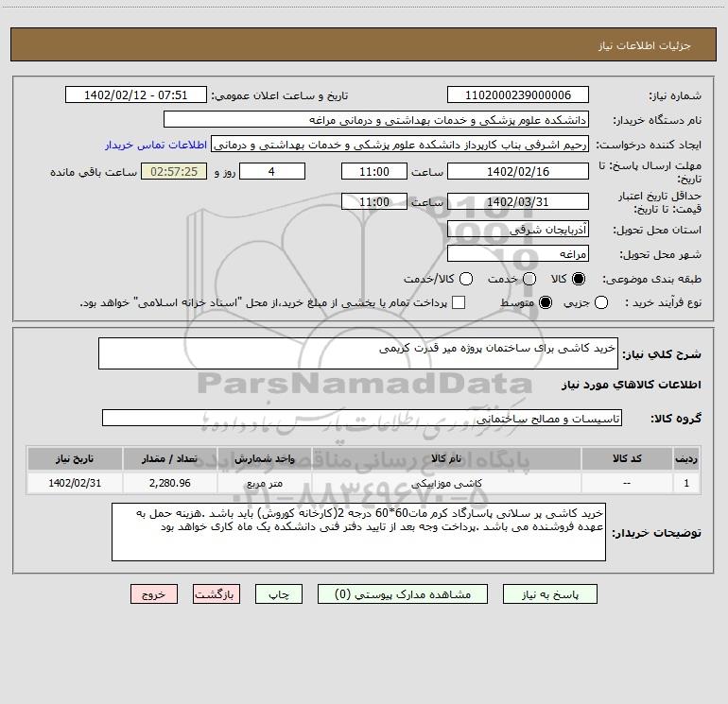
Task: Click the چاپ print button
Action: pyautogui.click(x=279, y=594)
